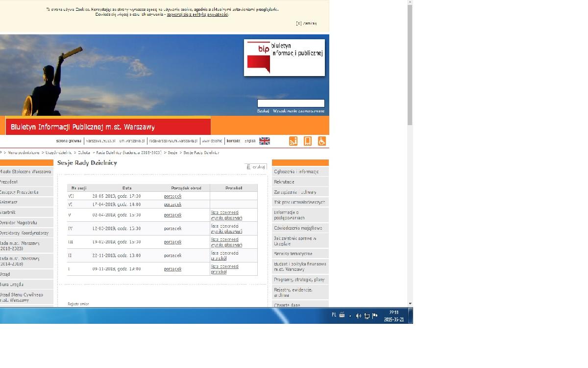Open Jak załatwić sprawę w Urzędzie
588x368 pixels.
point(300,241)
